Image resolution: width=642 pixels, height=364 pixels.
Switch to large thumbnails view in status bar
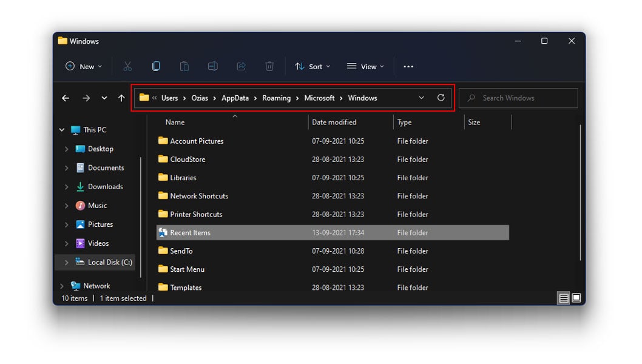tap(575, 298)
